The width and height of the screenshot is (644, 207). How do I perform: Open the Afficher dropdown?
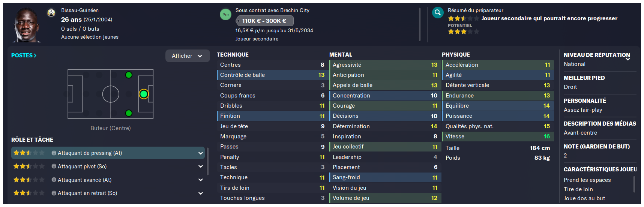(x=187, y=56)
